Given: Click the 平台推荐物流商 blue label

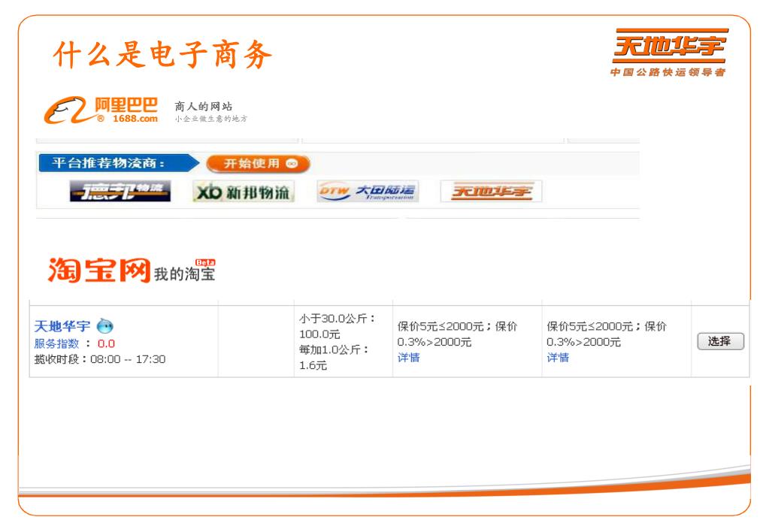Looking at the screenshot, I should click(x=118, y=163).
